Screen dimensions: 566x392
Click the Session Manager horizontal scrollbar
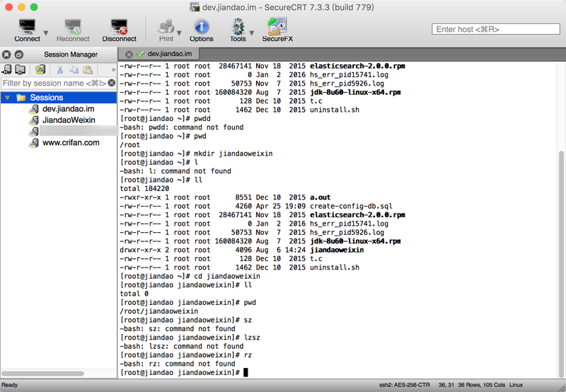(x=42, y=374)
